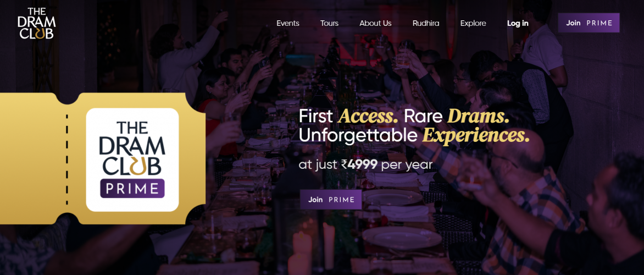644x275 pixels.
Task: Click the ₹4999 per year price text
Action: click(365, 165)
